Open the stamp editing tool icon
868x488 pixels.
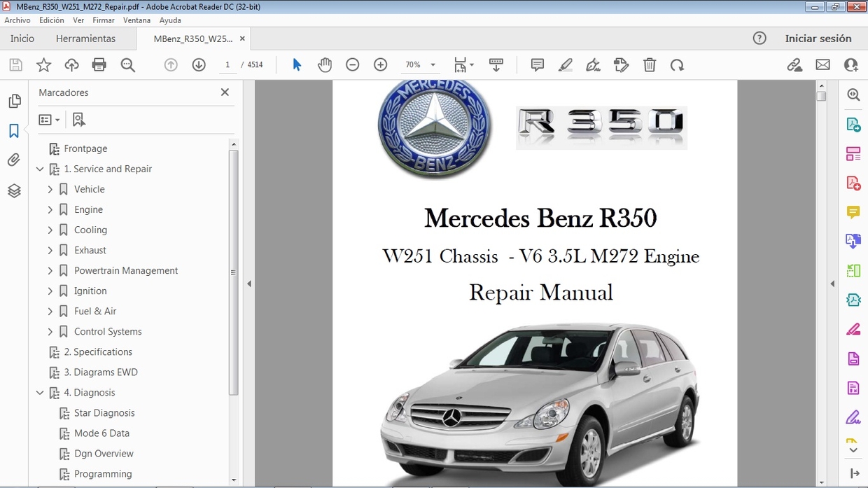point(622,65)
